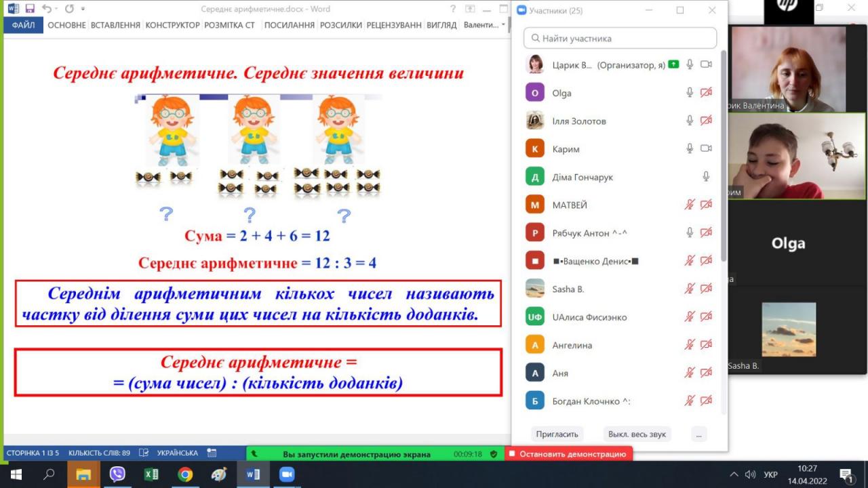Click the Найти участника search field

[620, 39]
